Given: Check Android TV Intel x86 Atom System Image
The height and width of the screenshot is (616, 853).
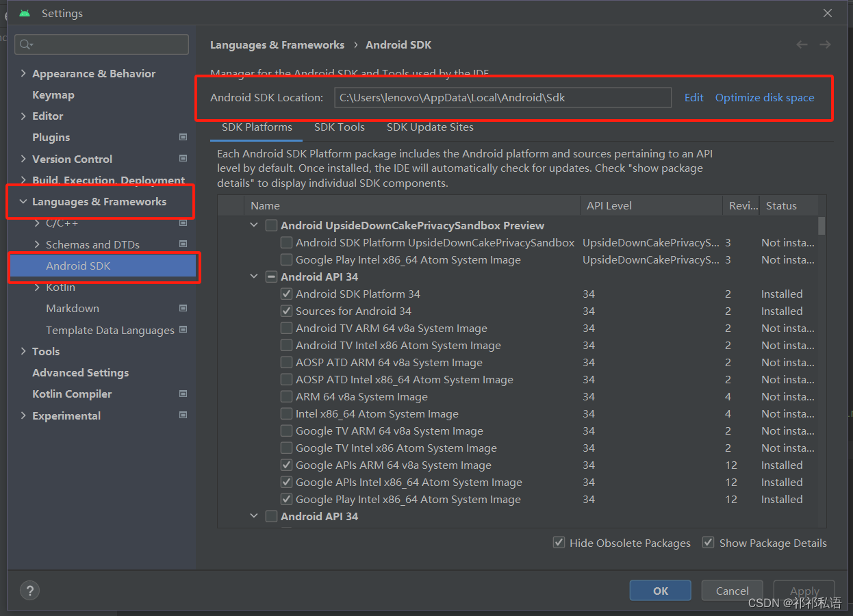Looking at the screenshot, I should pyautogui.click(x=287, y=345).
